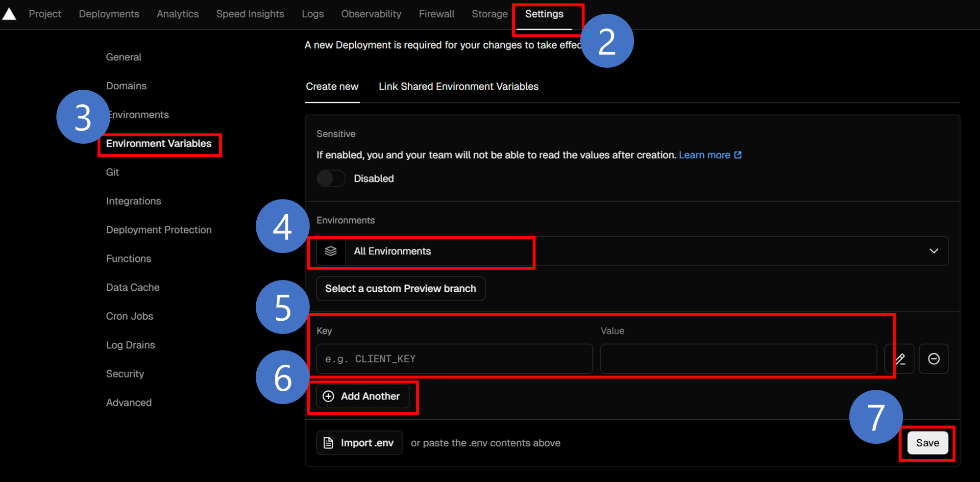Open Speed Insights tab
This screenshot has width=980, height=482.
(x=250, y=14)
